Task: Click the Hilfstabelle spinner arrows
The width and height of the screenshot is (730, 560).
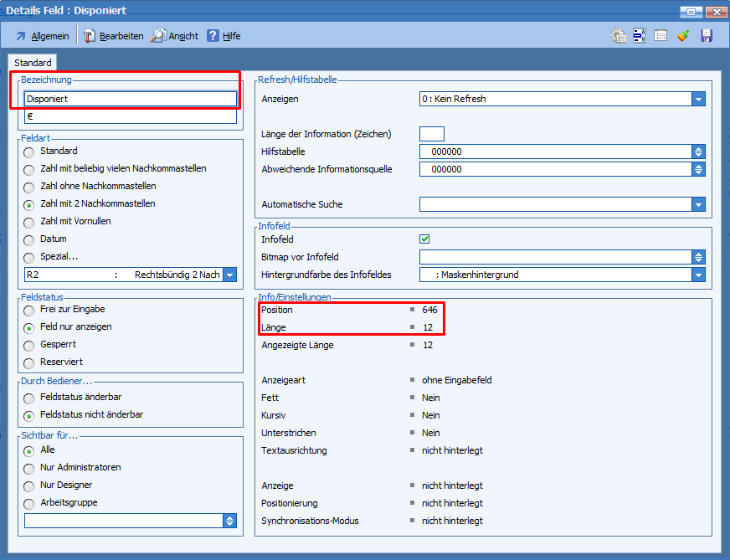Action: (x=698, y=152)
